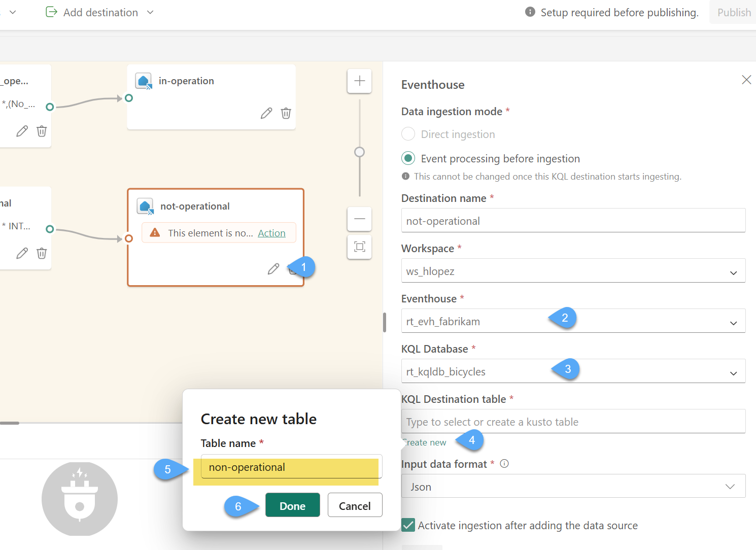
Task: Open the Add destination menu
Action: click(x=100, y=13)
